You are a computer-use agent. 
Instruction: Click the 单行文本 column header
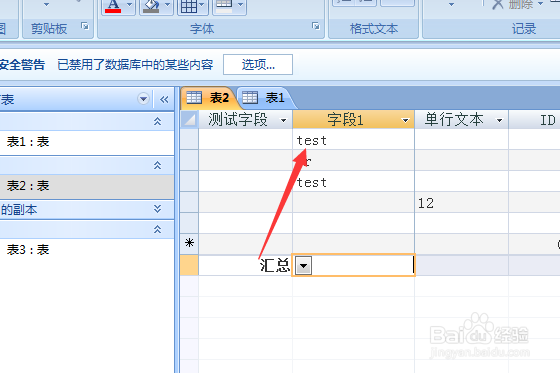pyautogui.click(x=454, y=120)
